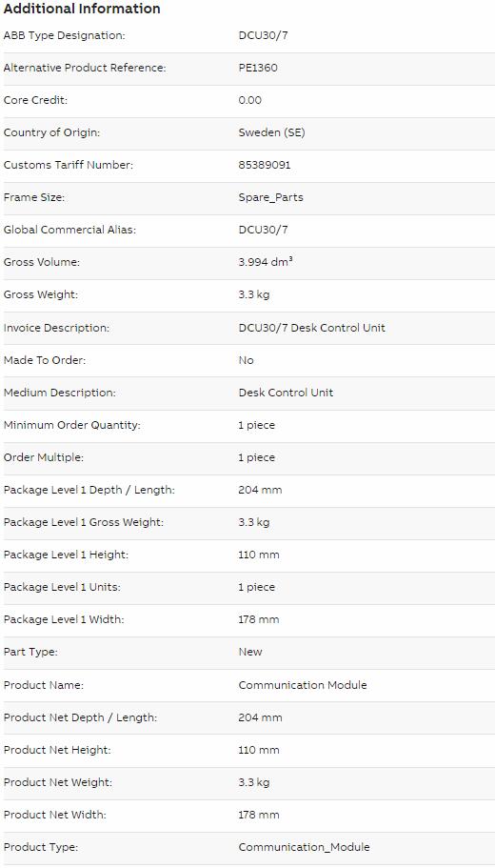Click the Additional Information heading
The width and height of the screenshot is (495, 868).
[82, 9]
